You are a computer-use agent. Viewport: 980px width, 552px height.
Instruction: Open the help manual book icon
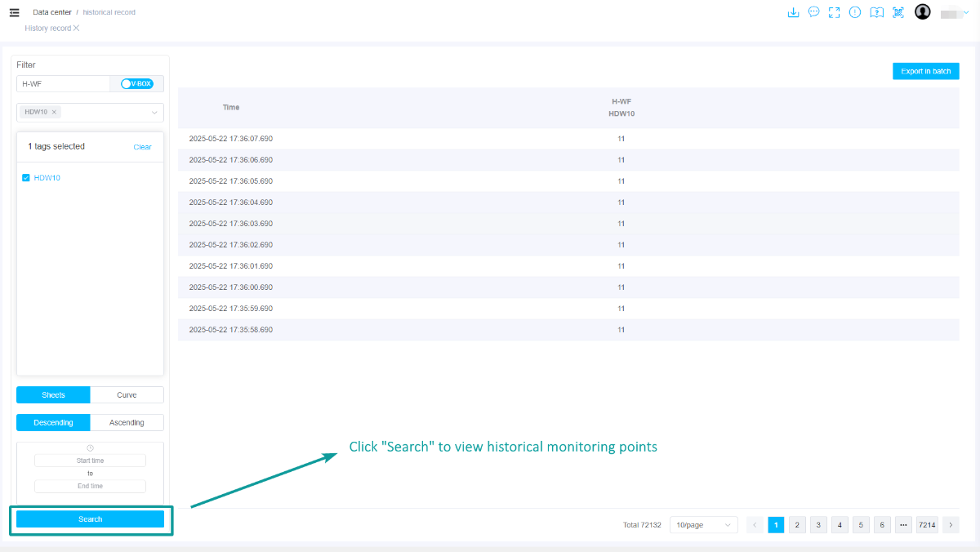click(x=876, y=12)
